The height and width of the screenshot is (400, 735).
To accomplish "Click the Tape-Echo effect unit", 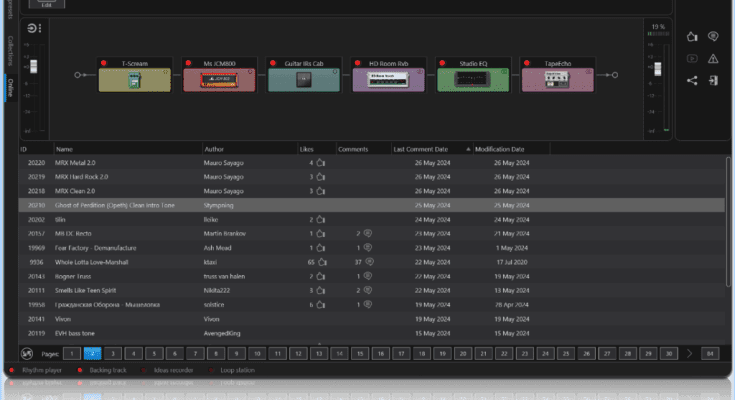I will [558, 80].
